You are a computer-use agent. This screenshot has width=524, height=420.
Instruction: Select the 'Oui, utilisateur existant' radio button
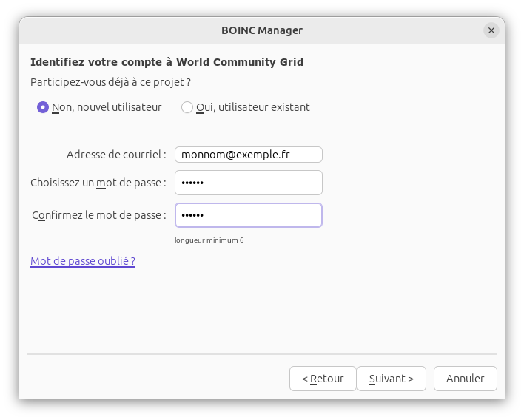(x=187, y=107)
